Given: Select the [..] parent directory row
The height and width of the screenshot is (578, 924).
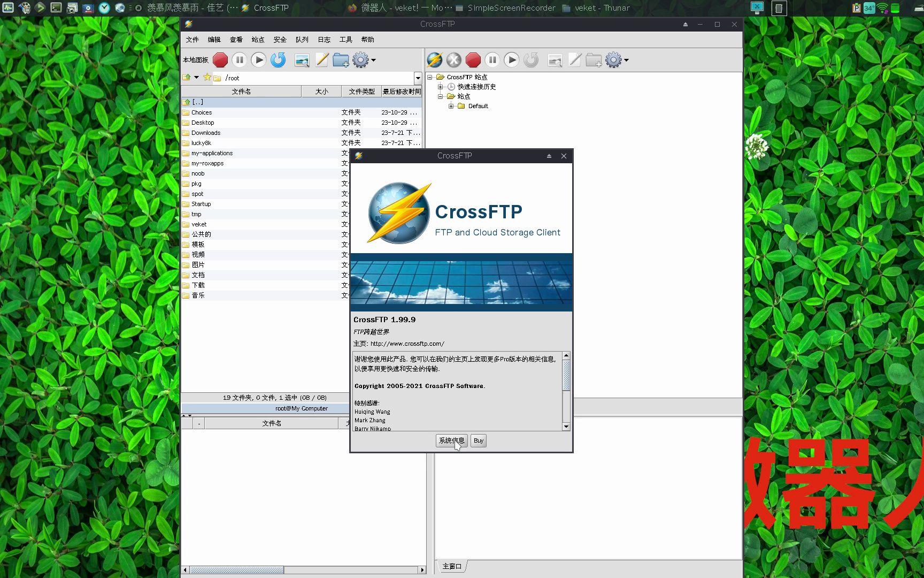Looking at the screenshot, I should click(302, 102).
